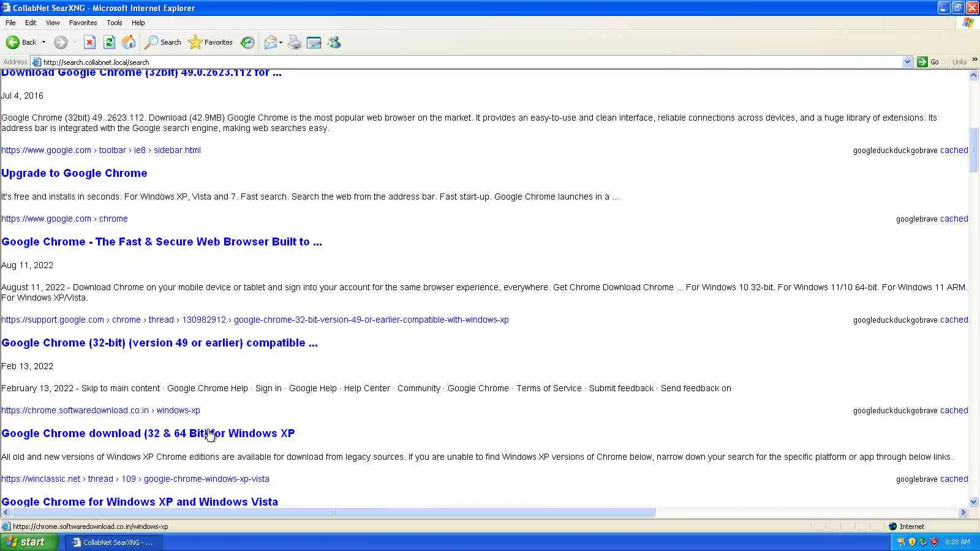Open 'Google Chrome download (32 & 64 Bit)' result
Image resolution: width=980 pixels, height=551 pixels.
pos(148,433)
